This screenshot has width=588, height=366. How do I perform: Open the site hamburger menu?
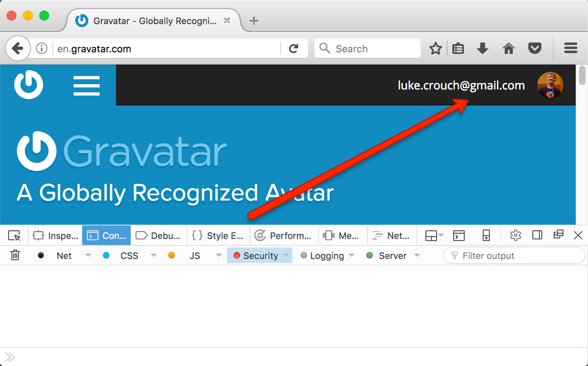(86, 85)
